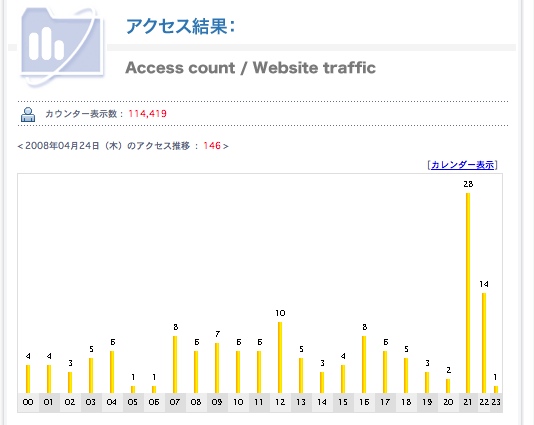
Task: Click the hour label 00 on axis
Action: [x=28, y=402]
